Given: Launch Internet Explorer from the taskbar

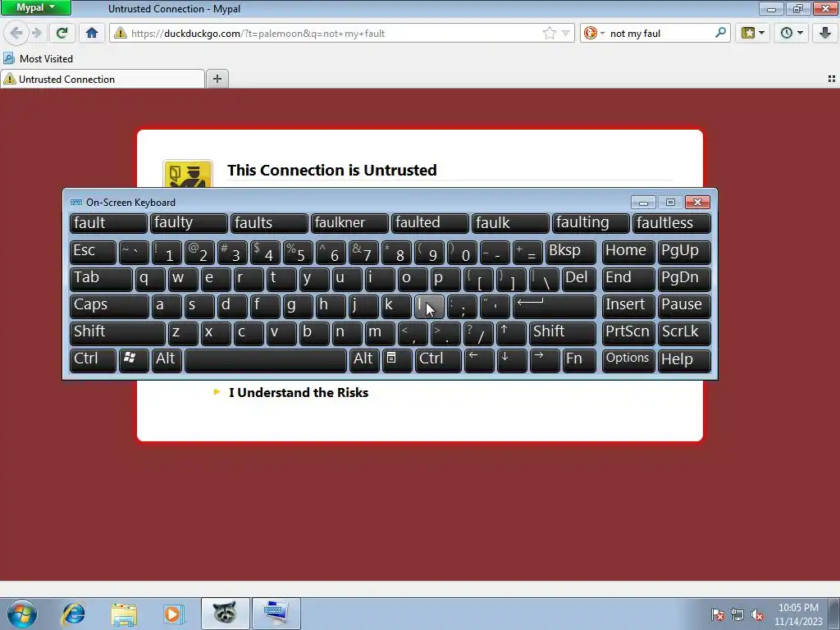Looking at the screenshot, I should tap(73, 614).
